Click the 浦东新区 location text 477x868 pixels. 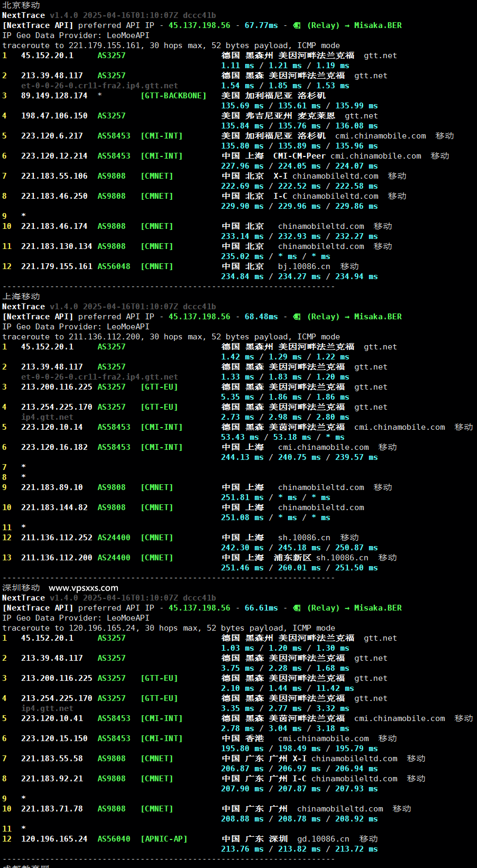pos(292,558)
